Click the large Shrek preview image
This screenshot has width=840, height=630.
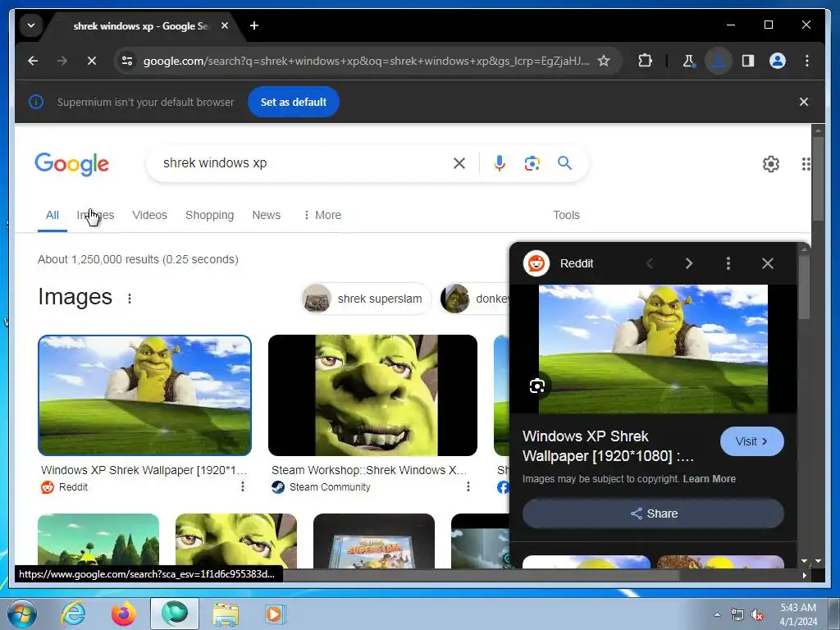653,349
